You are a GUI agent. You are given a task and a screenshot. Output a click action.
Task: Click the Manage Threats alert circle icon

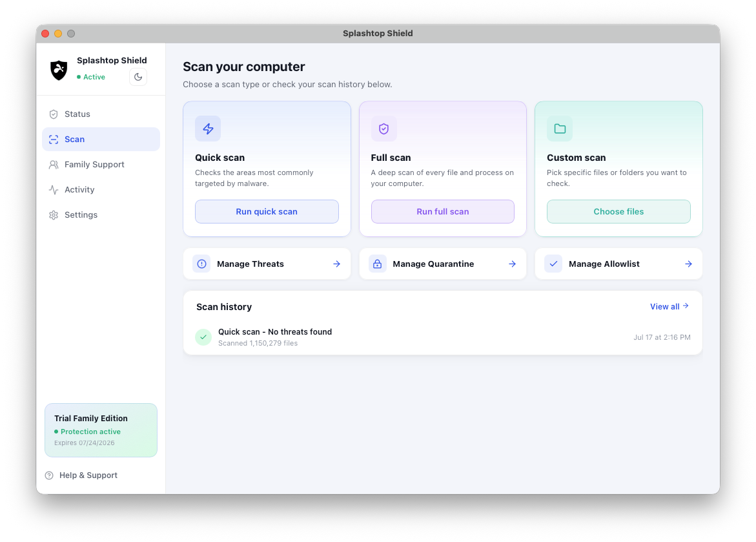[x=201, y=264]
